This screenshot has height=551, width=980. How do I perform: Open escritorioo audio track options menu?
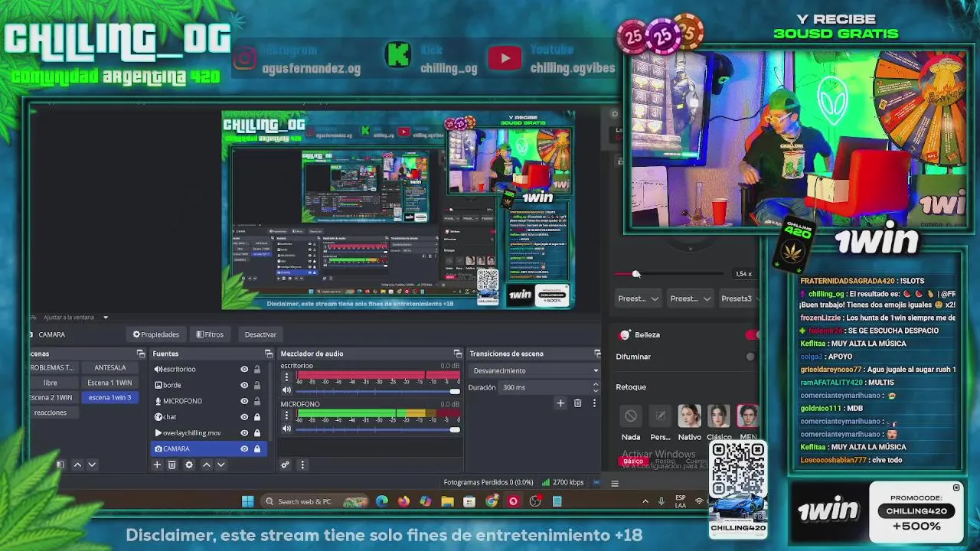click(x=286, y=377)
